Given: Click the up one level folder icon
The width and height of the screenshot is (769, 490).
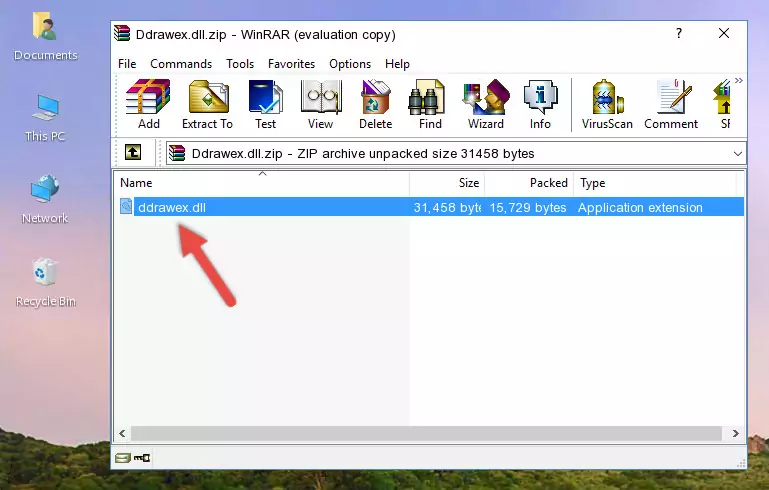Looking at the screenshot, I should point(133,153).
